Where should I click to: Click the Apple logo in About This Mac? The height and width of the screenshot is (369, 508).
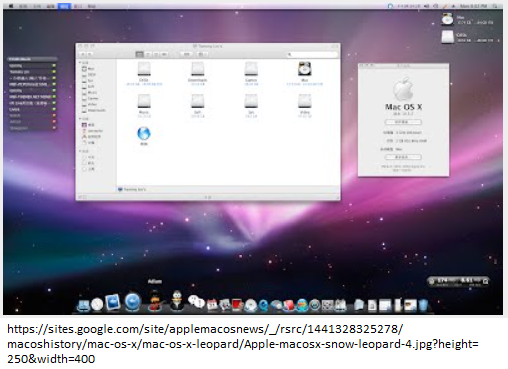[403, 89]
